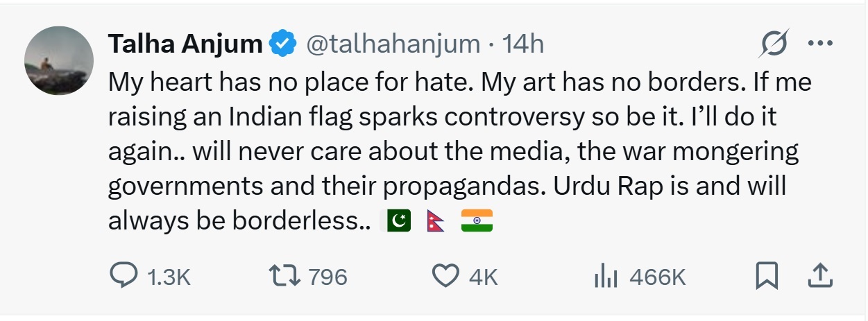Click the Nepal flag emoji
The height and width of the screenshot is (321, 868).
click(x=437, y=220)
